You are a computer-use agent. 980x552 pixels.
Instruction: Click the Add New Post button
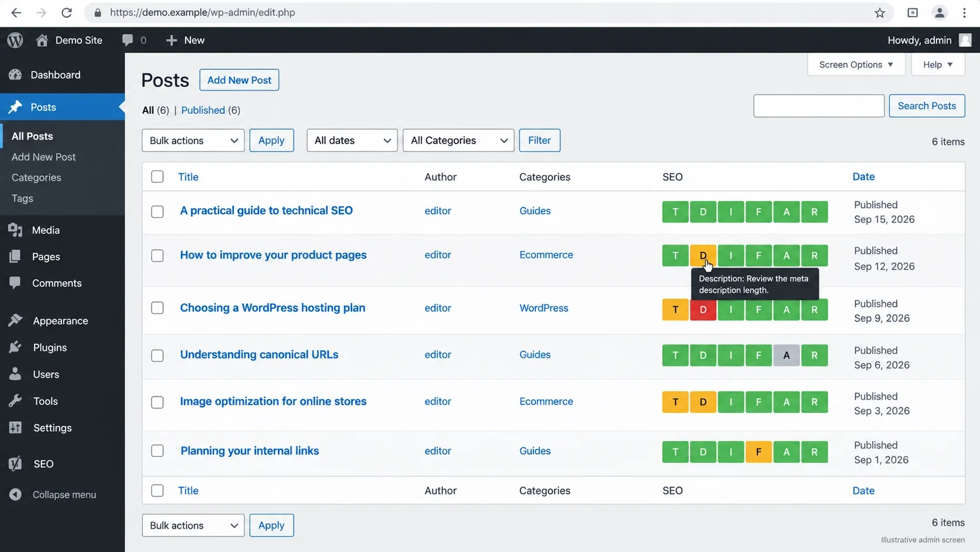(239, 80)
